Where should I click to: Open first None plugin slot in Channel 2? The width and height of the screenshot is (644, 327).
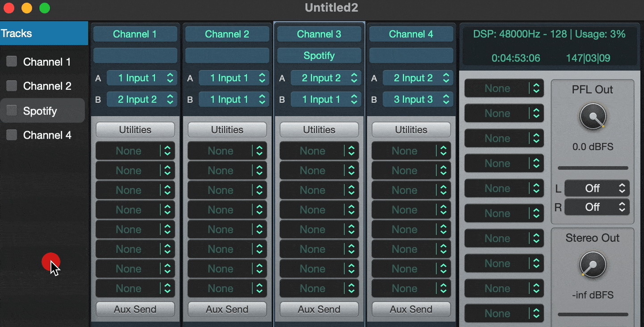click(x=227, y=151)
